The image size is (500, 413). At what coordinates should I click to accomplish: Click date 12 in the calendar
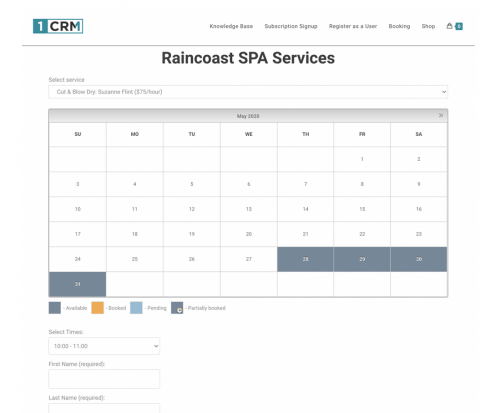(x=192, y=209)
